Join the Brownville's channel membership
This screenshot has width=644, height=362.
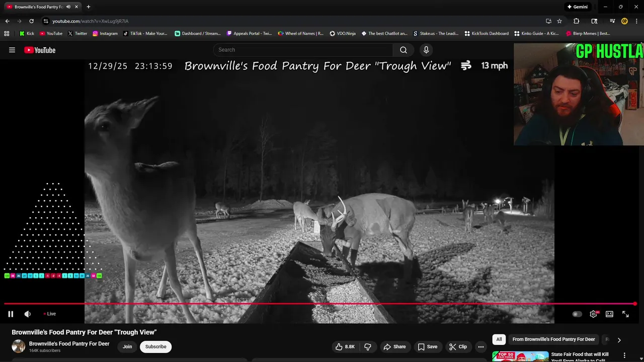pos(127,346)
